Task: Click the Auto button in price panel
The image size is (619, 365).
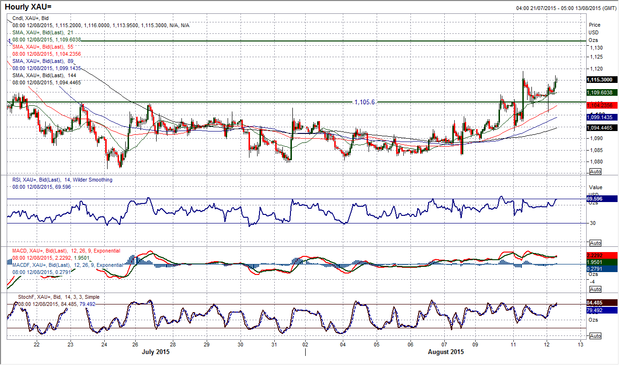Action: 595,172
